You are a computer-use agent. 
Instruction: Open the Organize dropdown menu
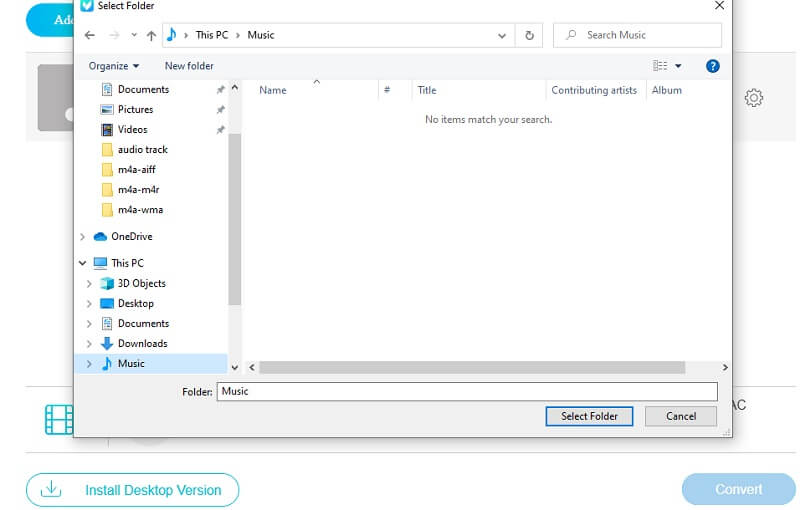[114, 66]
